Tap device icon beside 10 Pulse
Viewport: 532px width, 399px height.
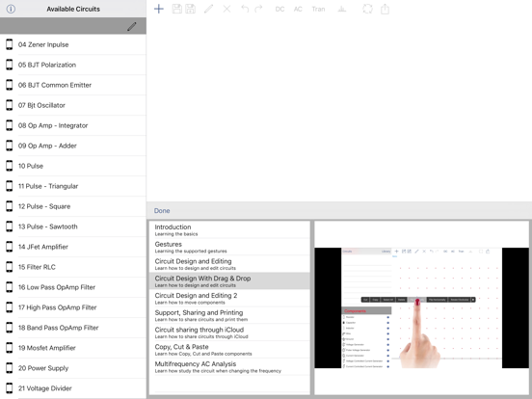10,166
